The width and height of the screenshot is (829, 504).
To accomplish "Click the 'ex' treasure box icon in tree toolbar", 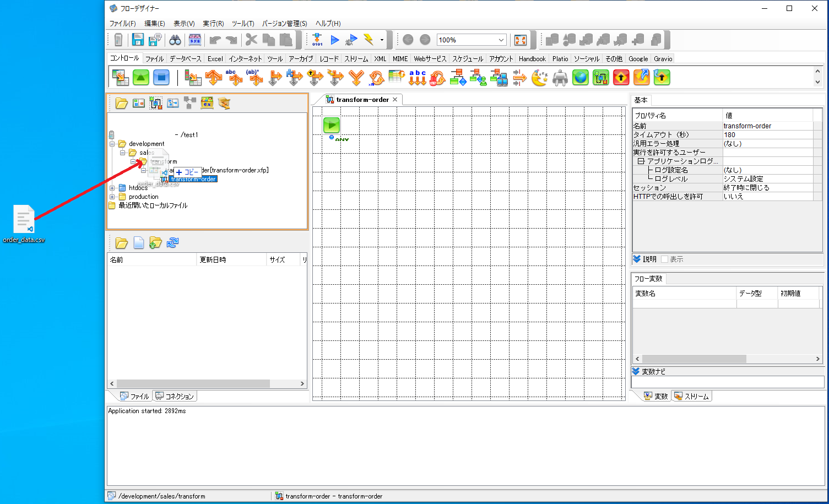I will tap(207, 103).
